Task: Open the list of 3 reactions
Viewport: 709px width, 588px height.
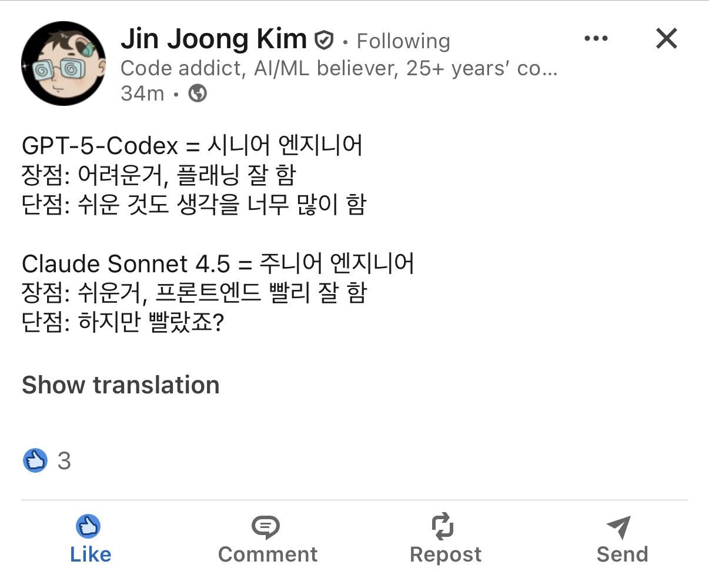Action: (64, 461)
